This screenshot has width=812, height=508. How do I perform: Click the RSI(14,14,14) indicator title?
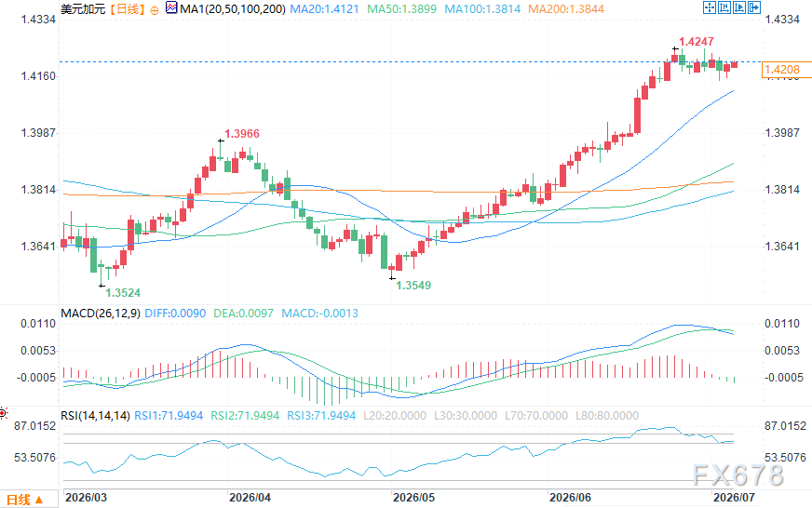coord(95,415)
